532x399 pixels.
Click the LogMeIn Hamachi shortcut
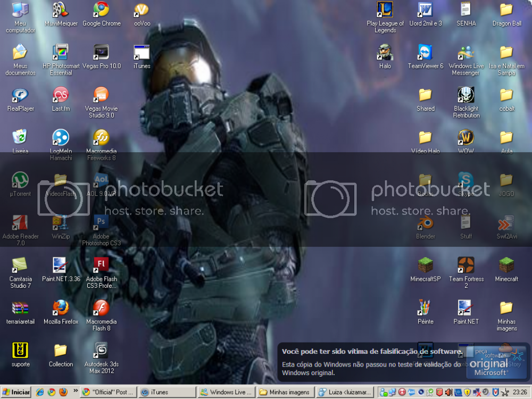tap(61, 145)
